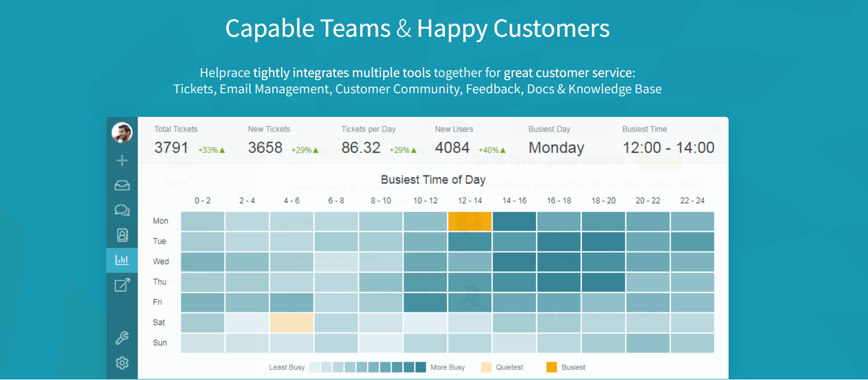Click the Quietest pale legend swatch

[486, 367]
